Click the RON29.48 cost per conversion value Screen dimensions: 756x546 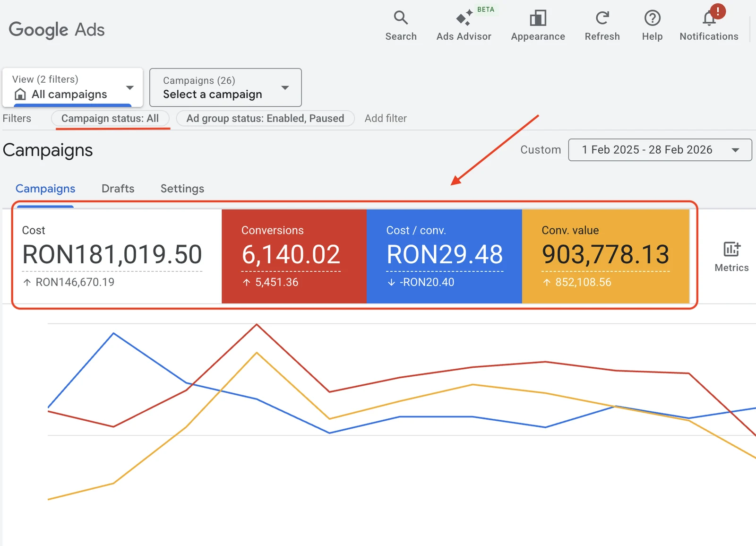445,254
